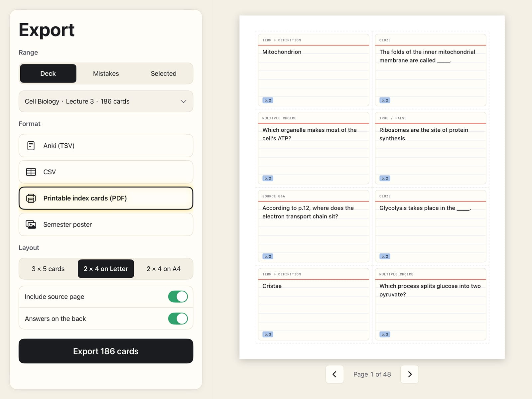Click the printer icon for PDF cards

[31, 198]
